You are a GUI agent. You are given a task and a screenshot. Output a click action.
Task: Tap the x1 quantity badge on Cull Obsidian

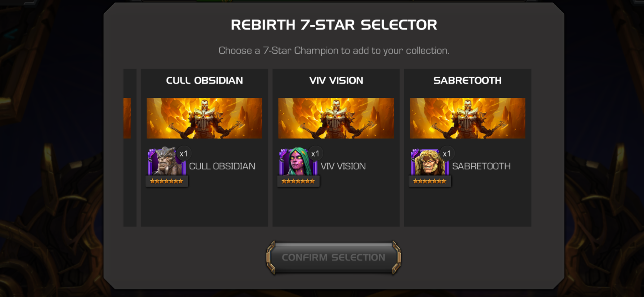coord(184,153)
